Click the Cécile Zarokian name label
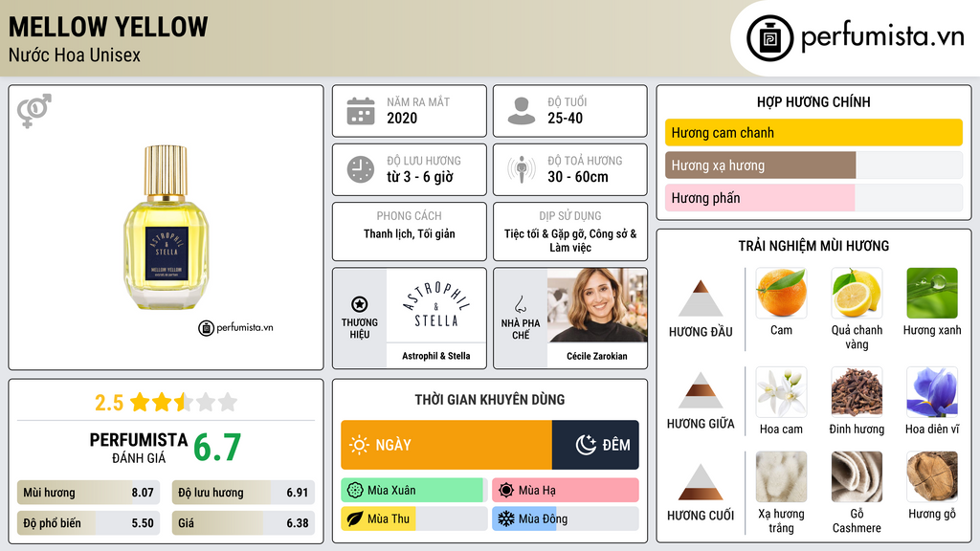The height and width of the screenshot is (551, 980). 597,356
